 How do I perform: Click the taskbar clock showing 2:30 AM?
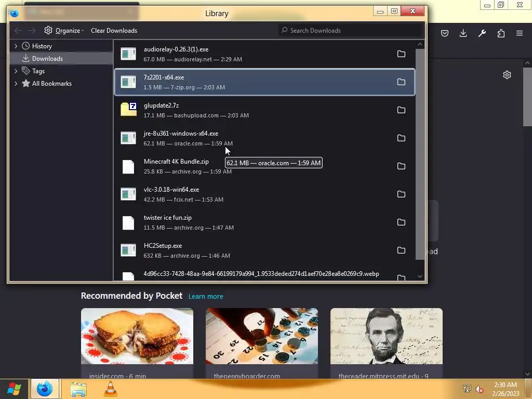[506, 389]
